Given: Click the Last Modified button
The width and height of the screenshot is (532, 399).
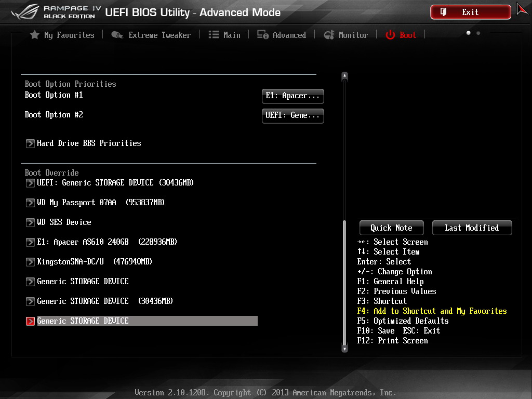Looking at the screenshot, I should 472,228.
